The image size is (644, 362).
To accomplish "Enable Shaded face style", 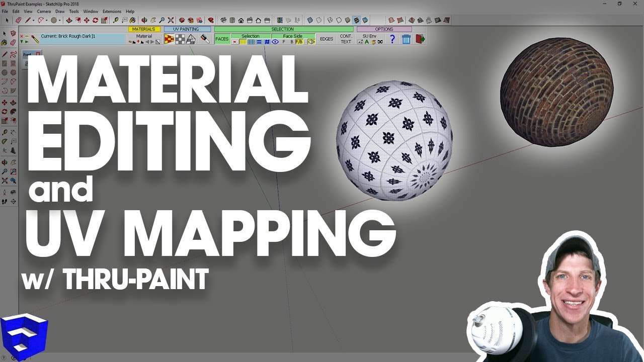I will [348, 20].
